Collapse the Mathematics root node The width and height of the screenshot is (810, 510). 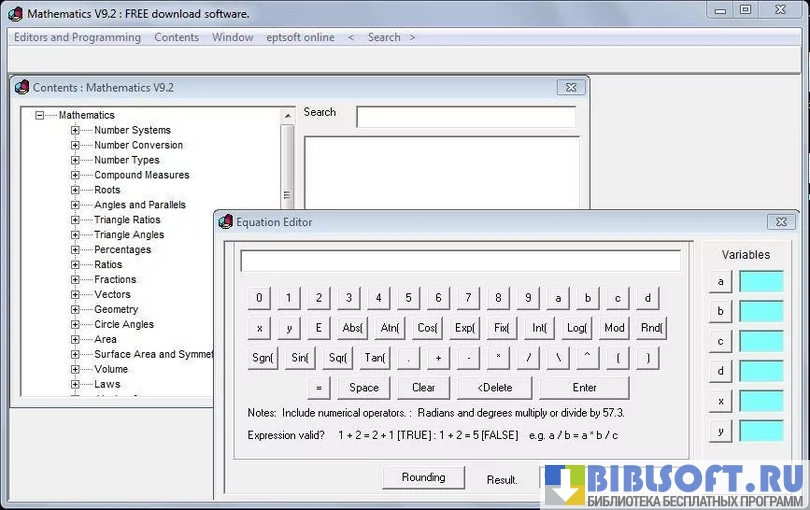[40, 115]
